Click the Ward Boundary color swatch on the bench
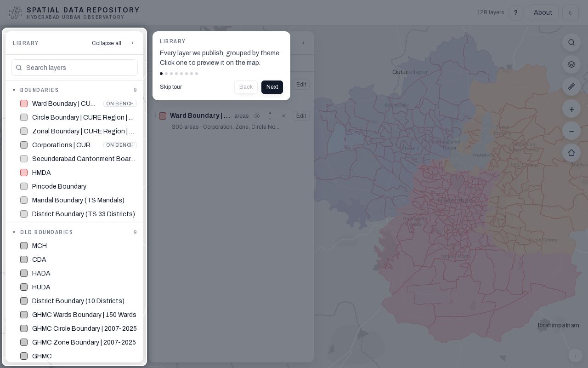The height and width of the screenshot is (368, 588). pos(163,116)
